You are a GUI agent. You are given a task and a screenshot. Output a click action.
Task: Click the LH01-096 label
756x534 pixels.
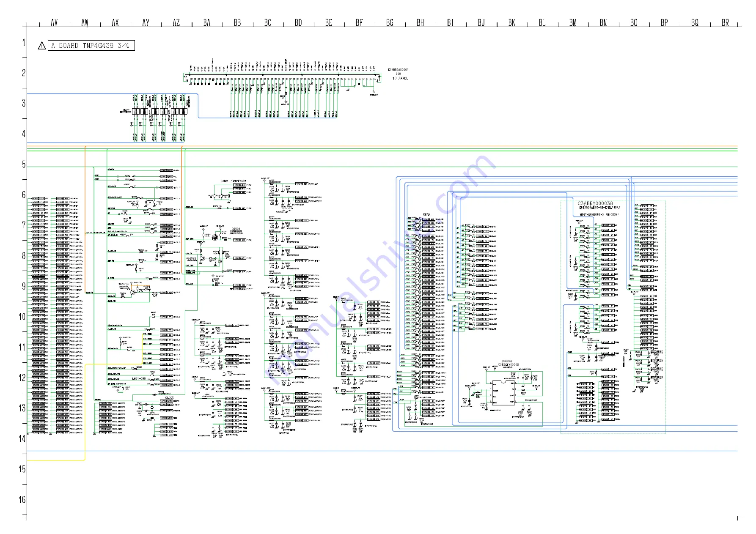point(139,378)
